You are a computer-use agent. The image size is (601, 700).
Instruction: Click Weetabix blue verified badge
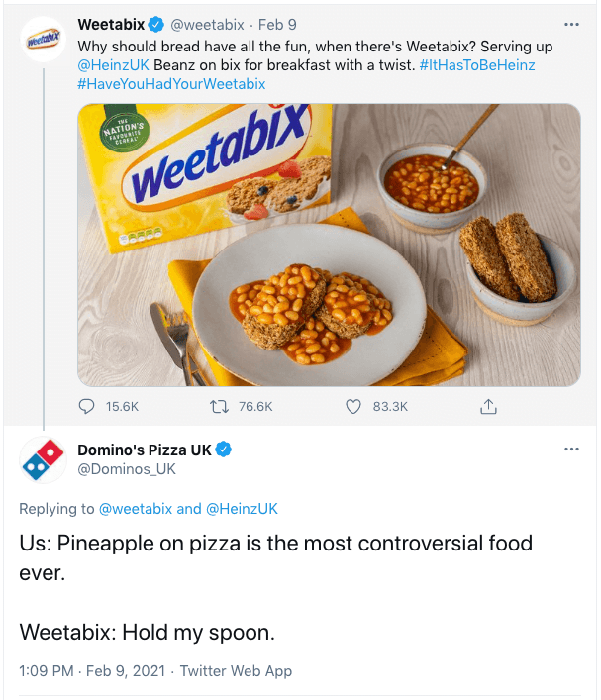point(156,24)
